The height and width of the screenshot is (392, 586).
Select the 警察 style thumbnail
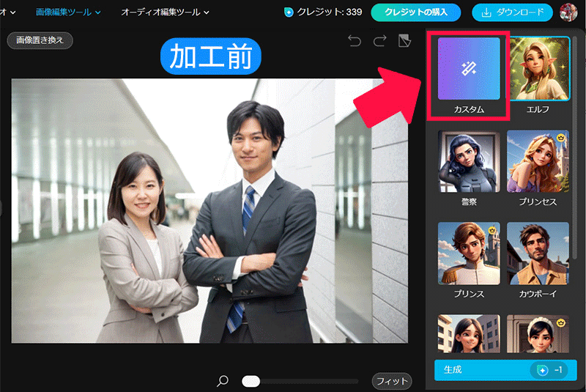469,161
